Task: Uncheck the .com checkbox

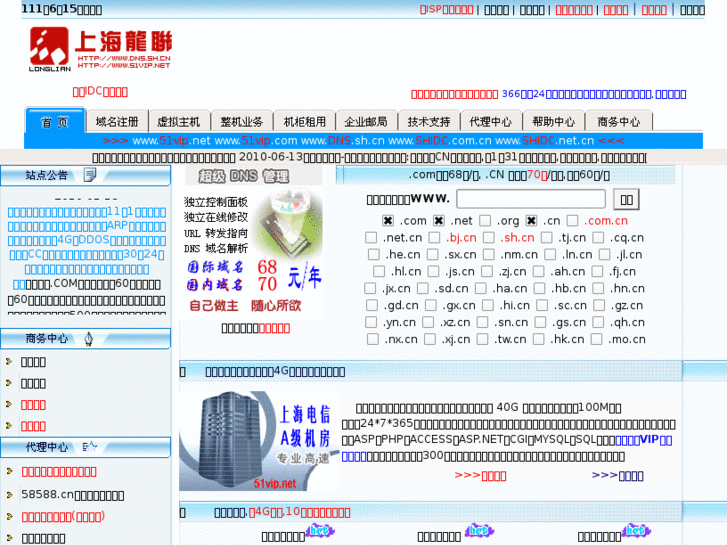Action: click(388, 220)
